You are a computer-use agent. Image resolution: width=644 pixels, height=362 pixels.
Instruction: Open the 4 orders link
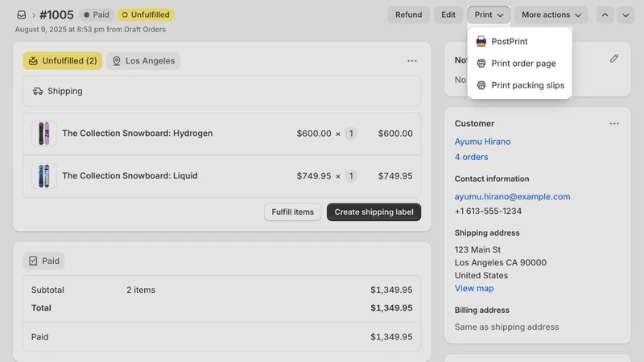coord(472,157)
